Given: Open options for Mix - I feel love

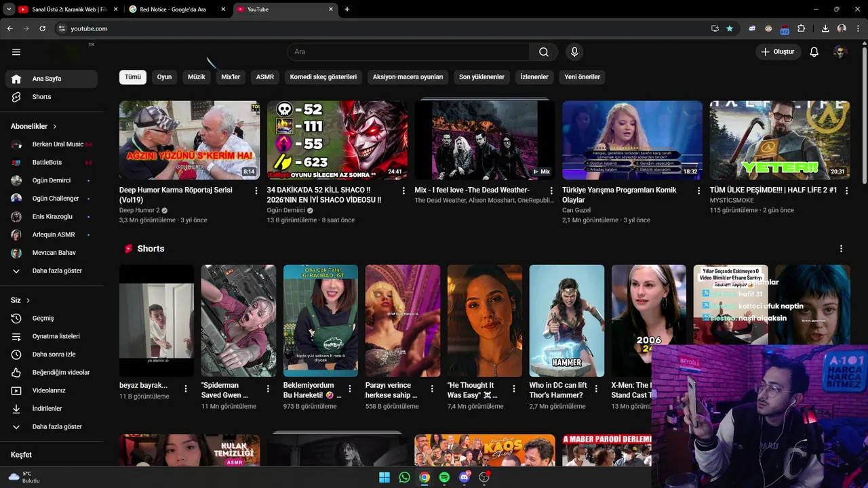Looking at the screenshot, I should click(551, 191).
